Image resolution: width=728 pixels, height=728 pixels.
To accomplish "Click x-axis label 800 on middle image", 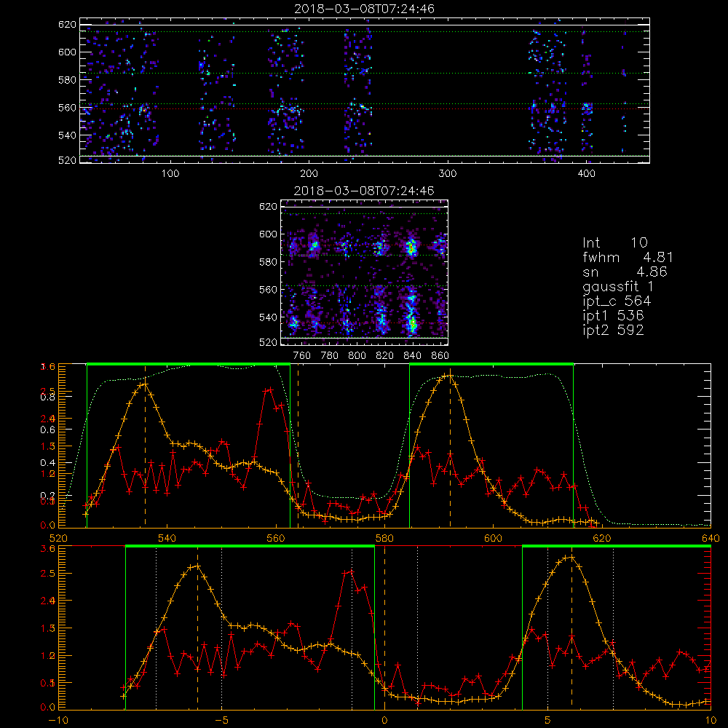I will pos(357,356).
